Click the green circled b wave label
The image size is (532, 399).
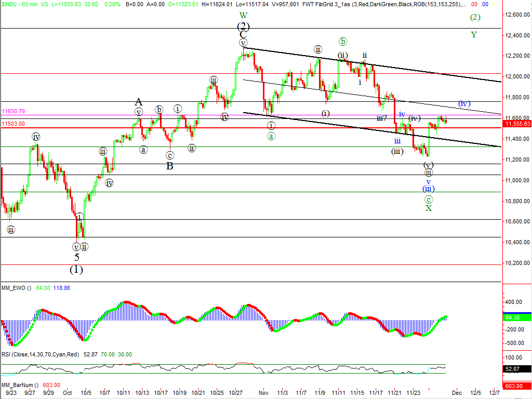click(342, 41)
